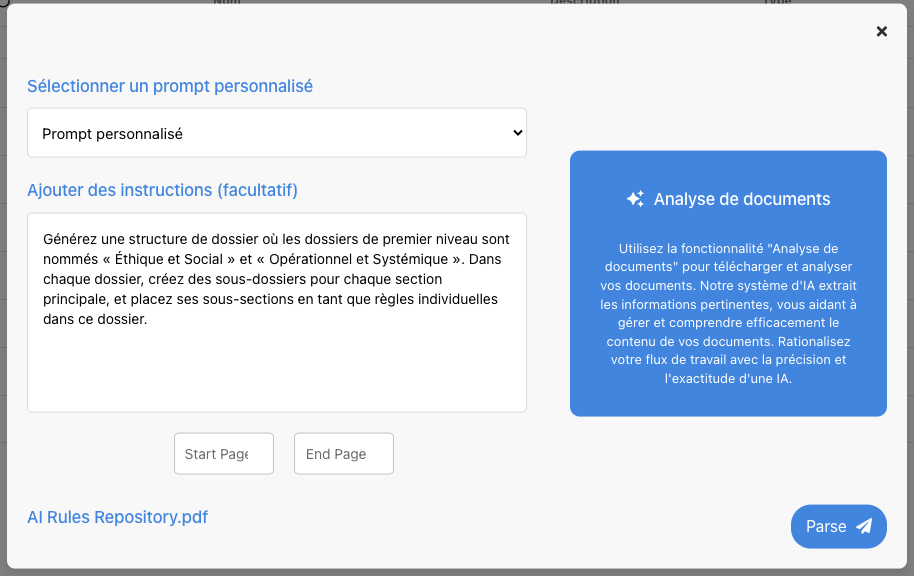Click the 'Prompt personnalisé' selected option text
Image resolution: width=914 pixels, height=576 pixels.
(x=112, y=133)
